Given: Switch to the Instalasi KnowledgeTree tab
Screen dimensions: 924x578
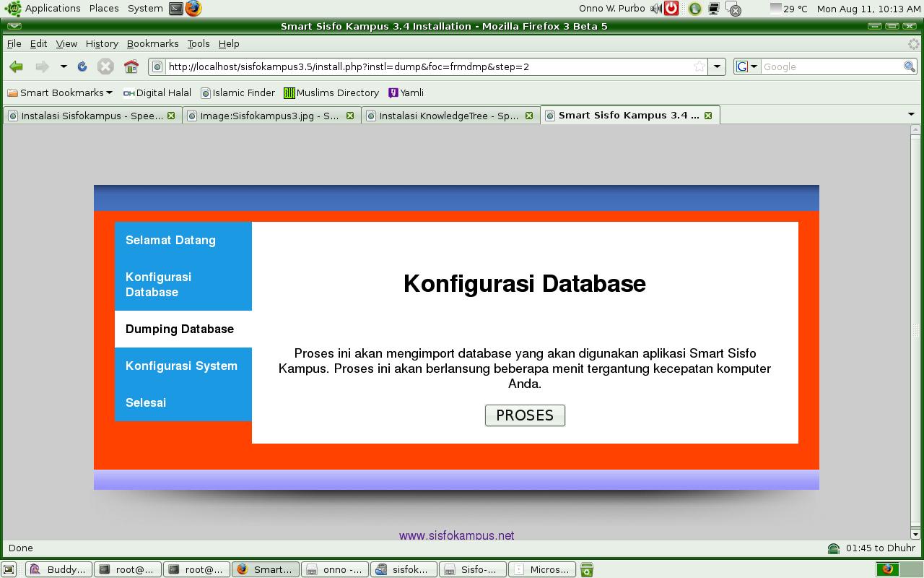Looking at the screenshot, I should (x=448, y=116).
